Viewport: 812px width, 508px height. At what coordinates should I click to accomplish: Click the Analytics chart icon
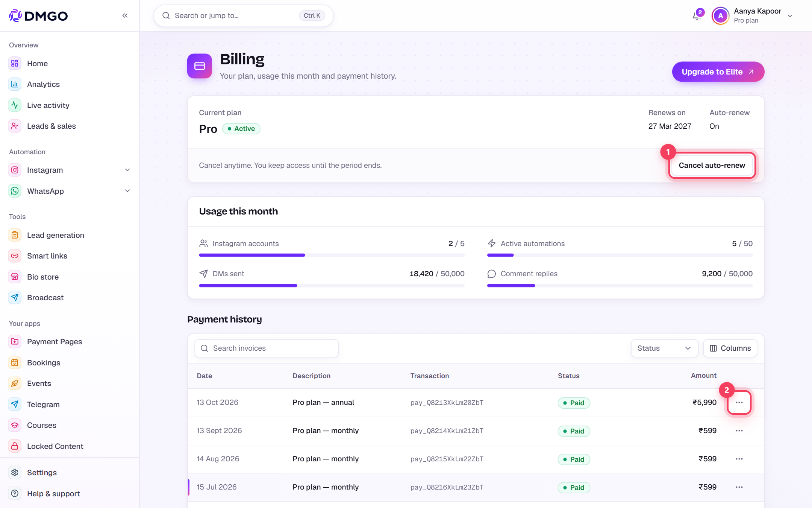[x=15, y=84]
